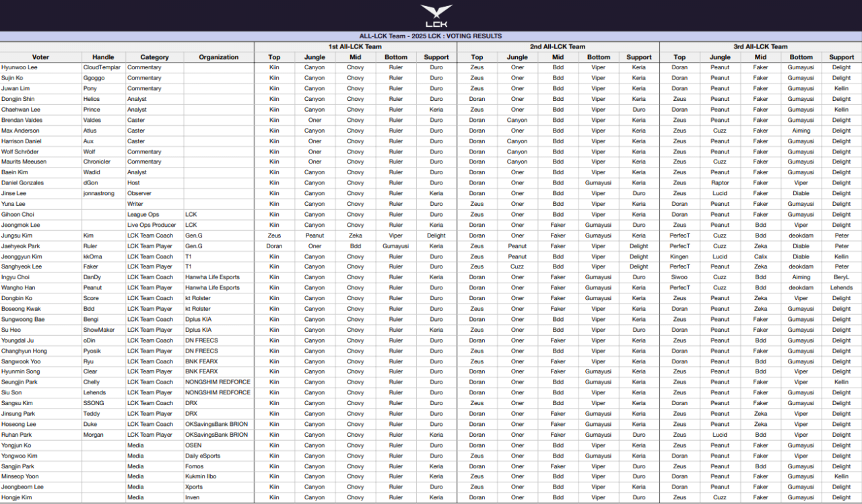Click the Sanghyeok Lee voter cell
The height and width of the screenshot is (504, 862).
pyautogui.click(x=22, y=266)
